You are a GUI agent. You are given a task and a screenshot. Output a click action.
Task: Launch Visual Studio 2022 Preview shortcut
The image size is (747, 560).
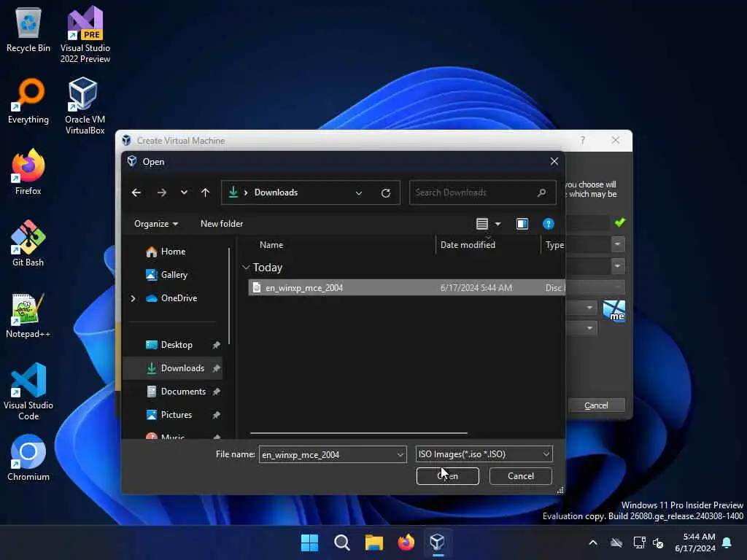tap(85, 34)
